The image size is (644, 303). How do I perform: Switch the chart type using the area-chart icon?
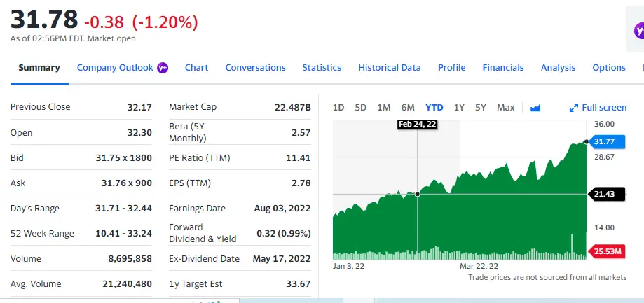tap(536, 108)
